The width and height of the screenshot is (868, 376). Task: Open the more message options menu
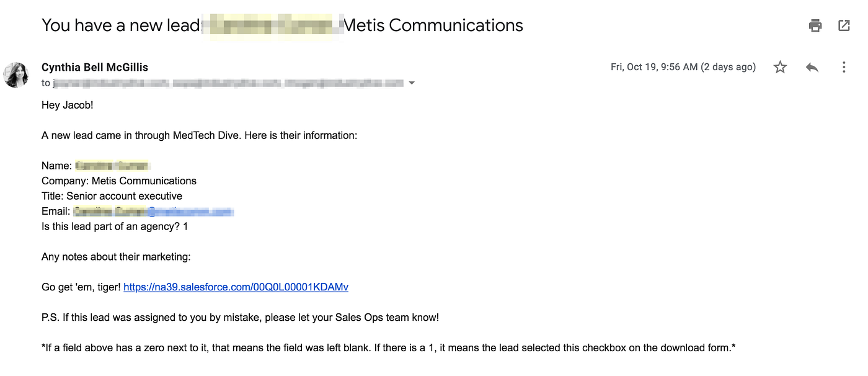844,66
